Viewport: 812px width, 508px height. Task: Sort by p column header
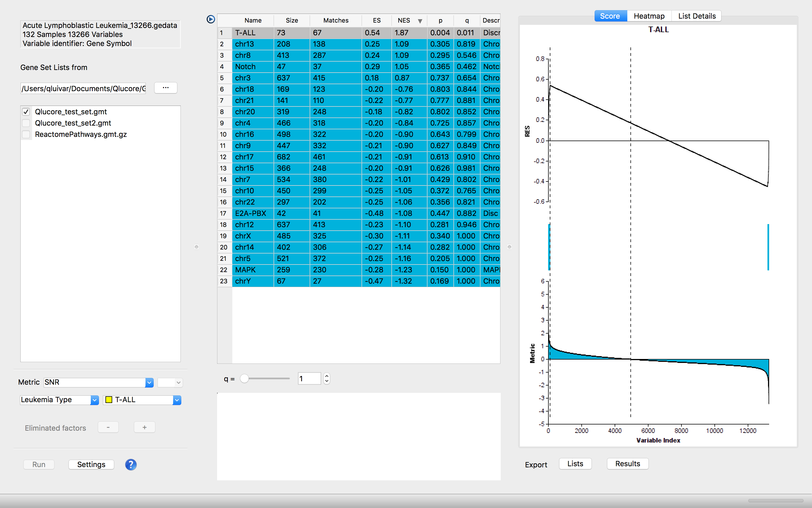440,21
